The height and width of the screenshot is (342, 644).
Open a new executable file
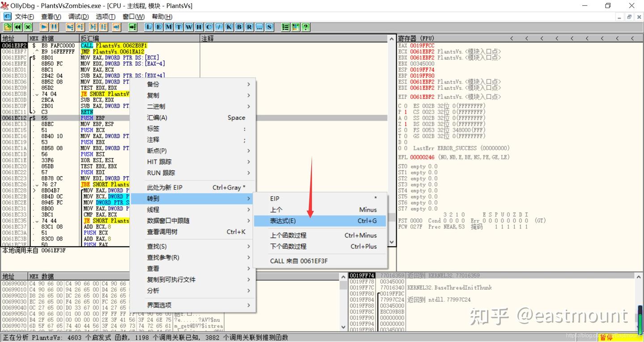pyautogui.click(x=8, y=27)
